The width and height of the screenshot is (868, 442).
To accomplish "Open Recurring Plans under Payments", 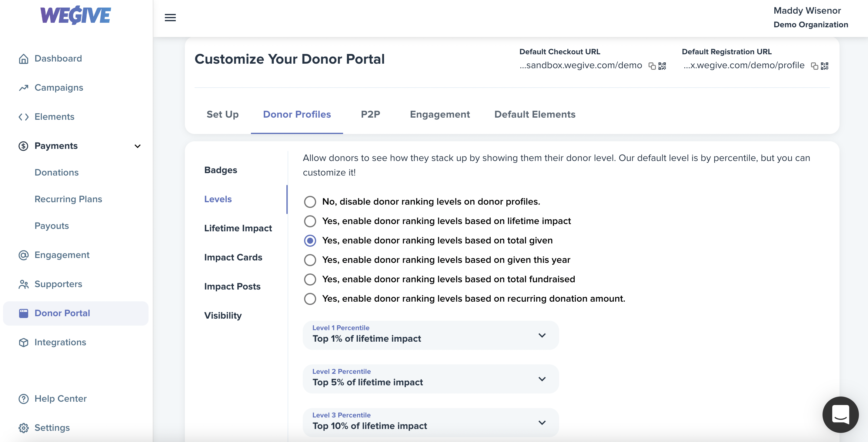I will (68, 199).
